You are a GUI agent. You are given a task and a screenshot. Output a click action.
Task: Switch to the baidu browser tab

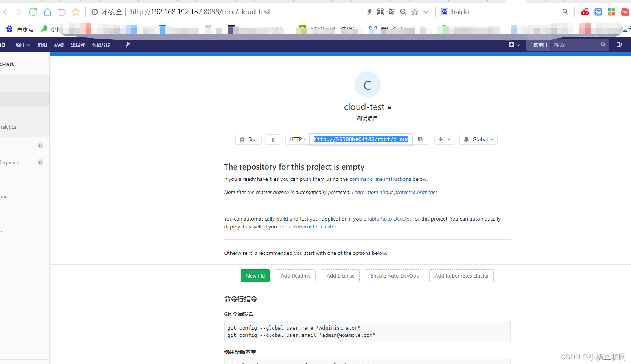455,12
